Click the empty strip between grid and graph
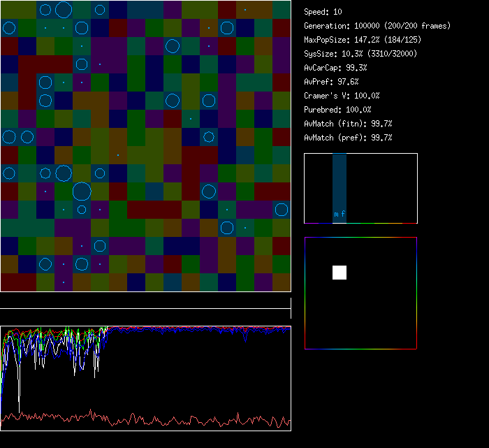The width and height of the screenshot is (489, 448). (145, 301)
